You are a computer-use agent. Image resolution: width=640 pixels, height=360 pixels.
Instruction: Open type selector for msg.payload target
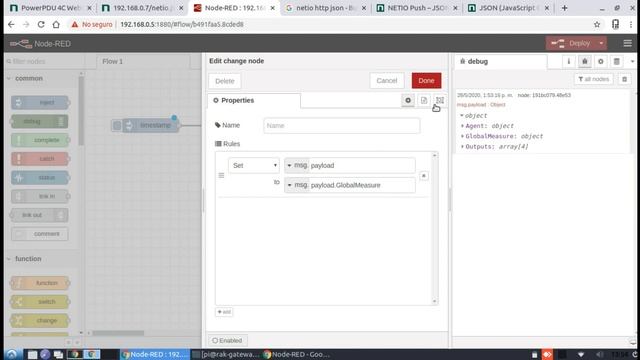(x=297, y=165)
